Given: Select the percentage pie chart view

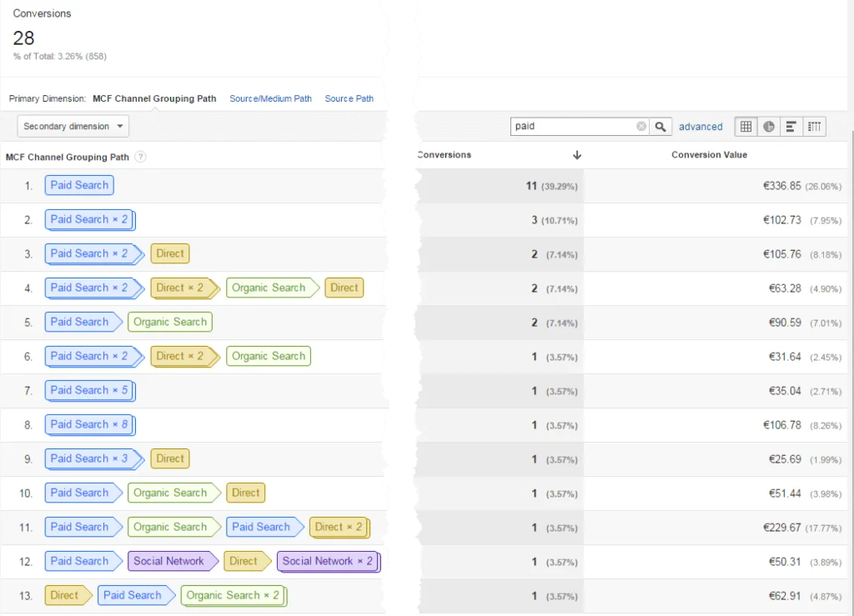Looking at the screenshot, I should 768,126.
